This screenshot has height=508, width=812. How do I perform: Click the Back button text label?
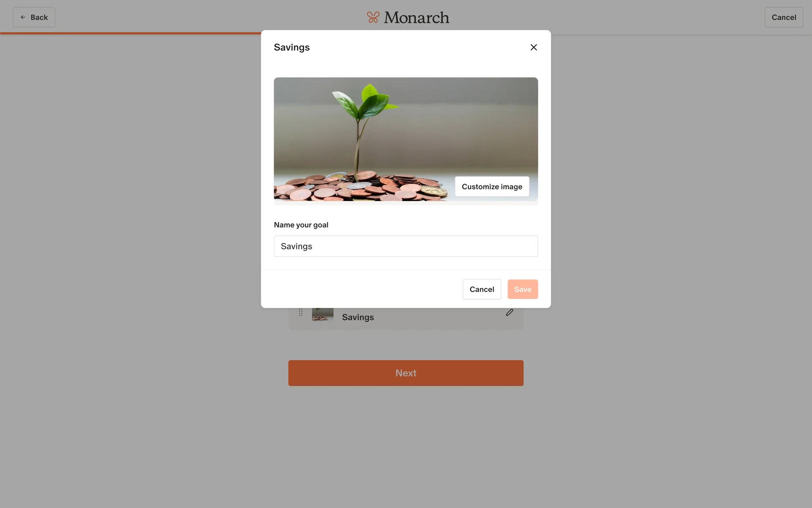click(39, 17)
